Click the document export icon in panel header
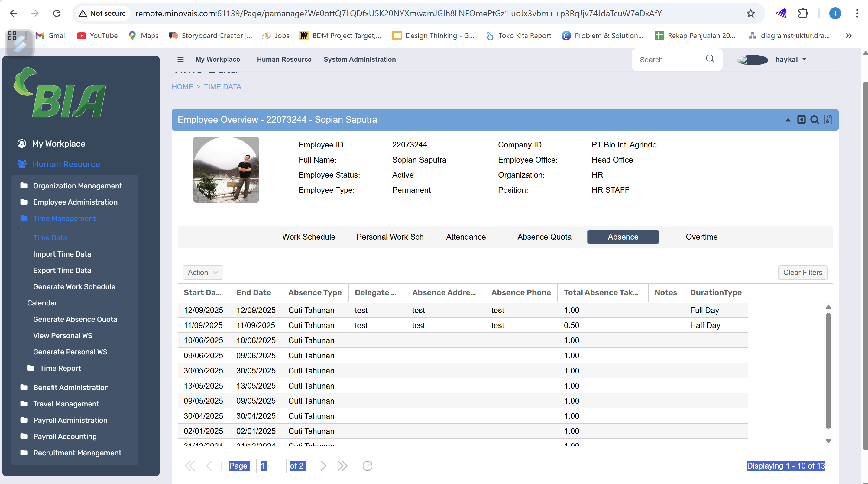 tap(828, 120)
